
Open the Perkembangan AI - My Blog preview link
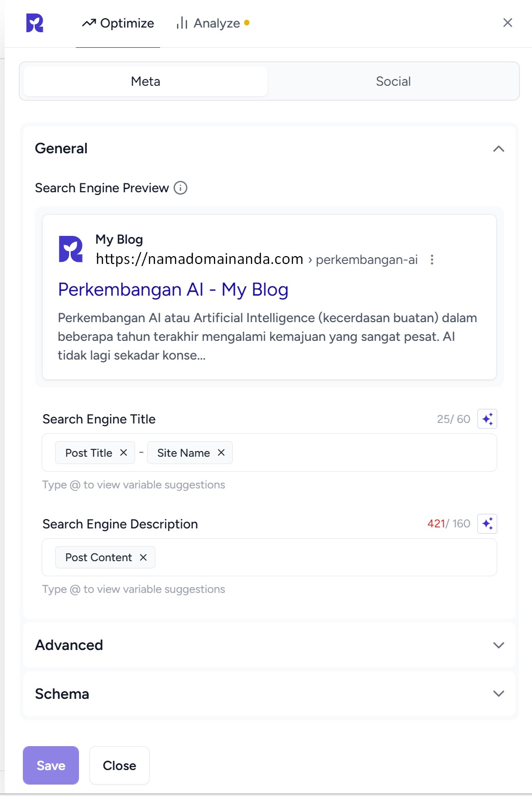[x=173, y=289]
